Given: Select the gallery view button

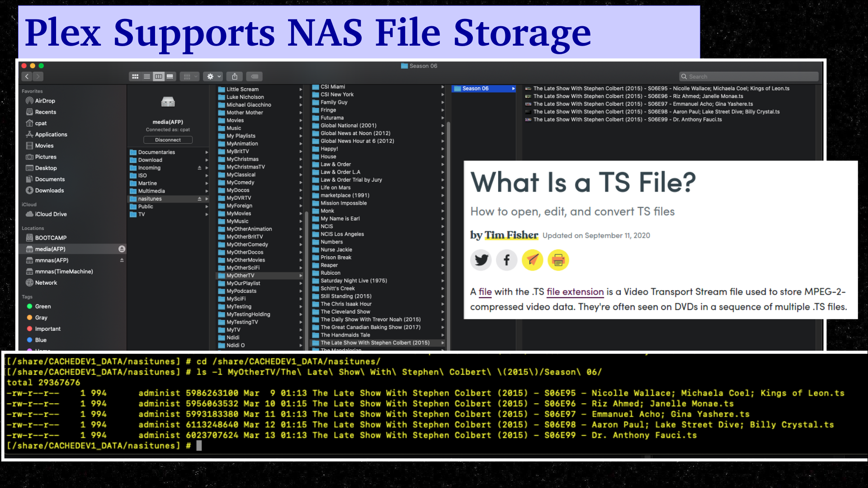Looking at the screenshot, I should (x=170, y=77).
